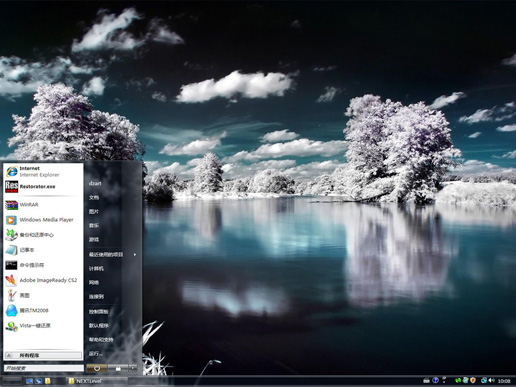Open 默认程序 (Default Programs)
The width and height of the screenshot is (516, 387).
point(113,326)
